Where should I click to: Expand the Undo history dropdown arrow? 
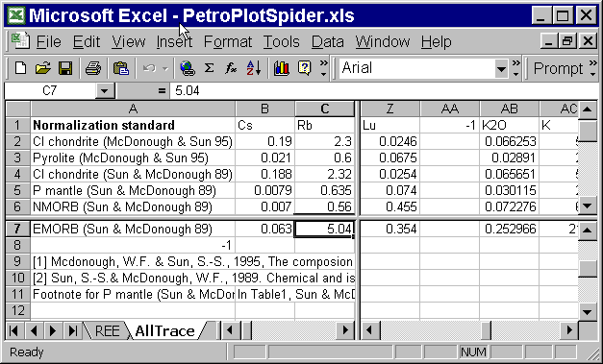click(x=165, y=69)
